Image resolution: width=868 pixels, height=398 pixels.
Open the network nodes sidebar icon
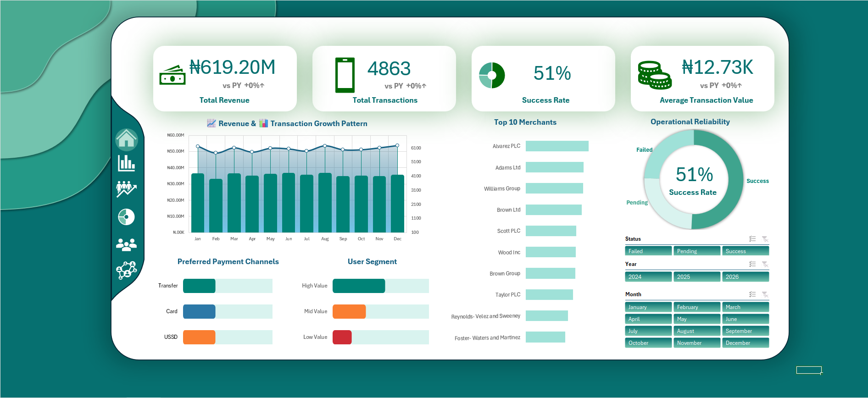[126, 270]
